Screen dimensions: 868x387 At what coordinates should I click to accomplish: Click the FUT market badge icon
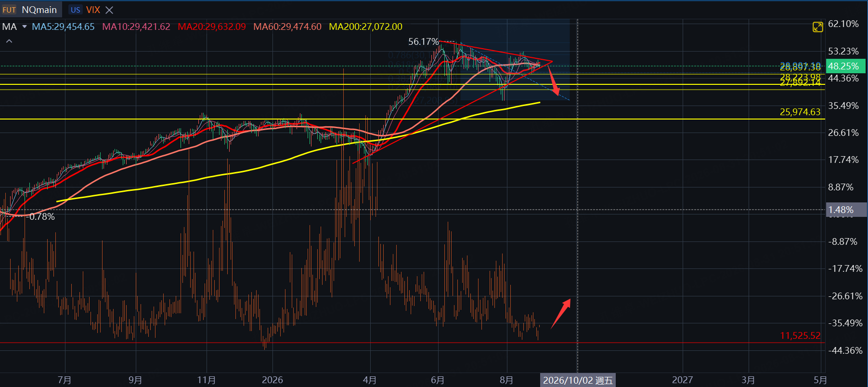[9, 10]
